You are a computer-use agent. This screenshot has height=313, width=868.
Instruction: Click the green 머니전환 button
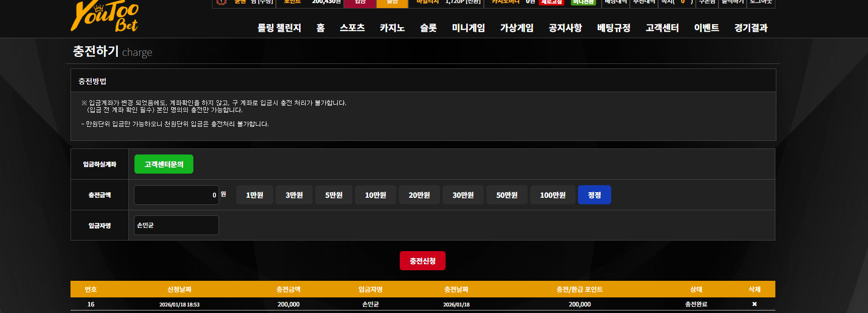(584, 3)
